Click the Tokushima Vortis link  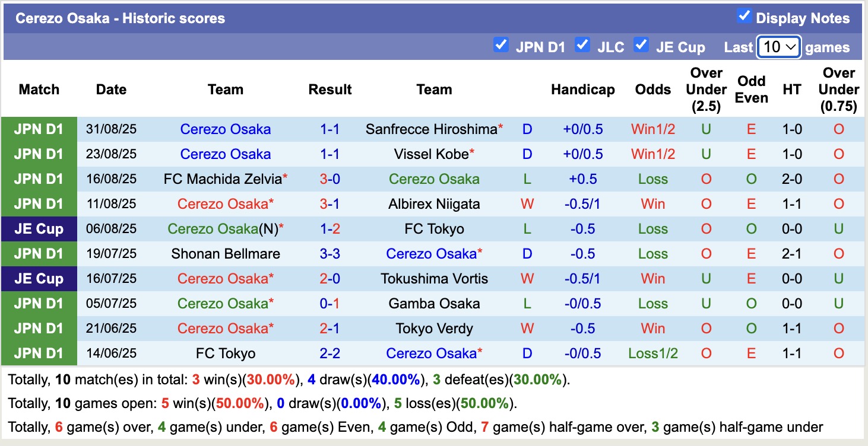[434, 278]
